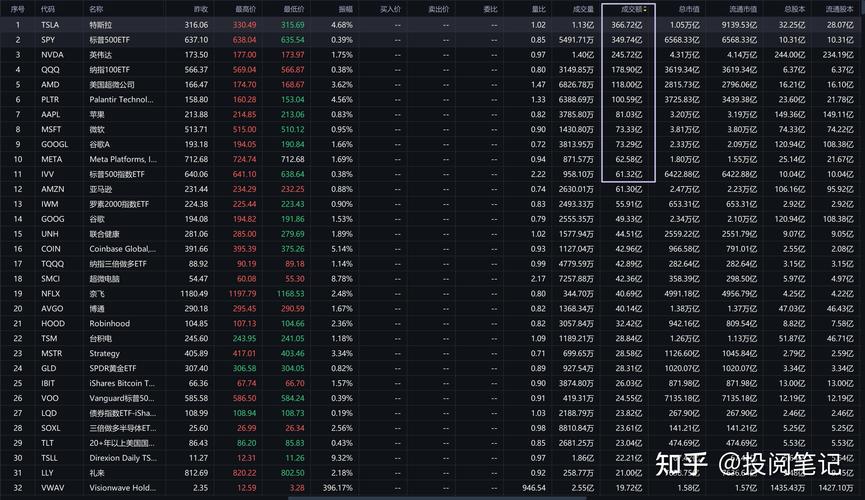Sort by 总股本 column header

[x=794, y=9]
